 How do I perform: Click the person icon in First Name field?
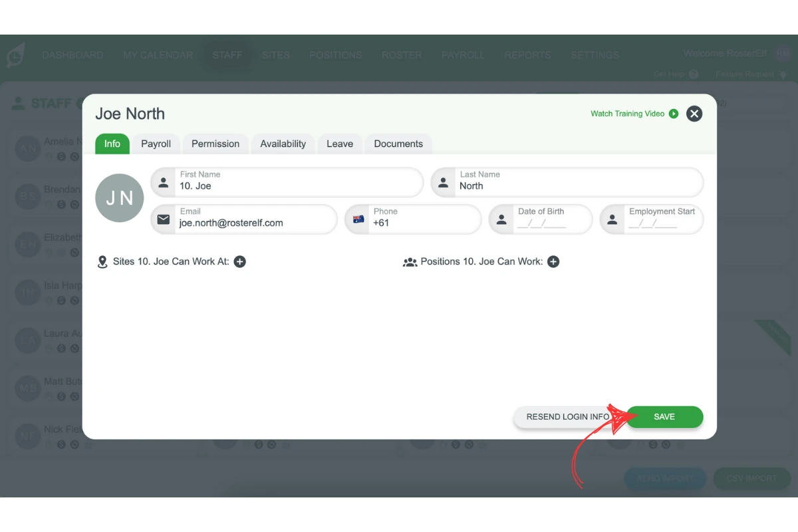tap(164, 182)
